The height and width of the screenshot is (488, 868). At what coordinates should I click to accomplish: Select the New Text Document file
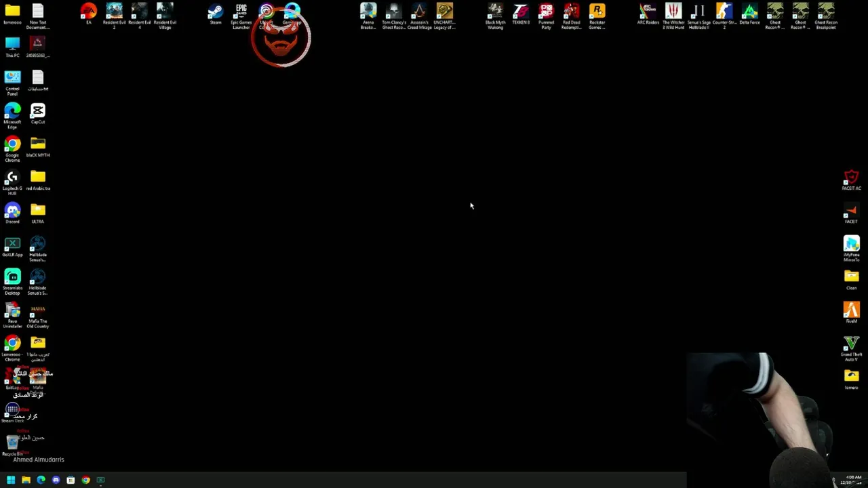[x=37, y=15]
